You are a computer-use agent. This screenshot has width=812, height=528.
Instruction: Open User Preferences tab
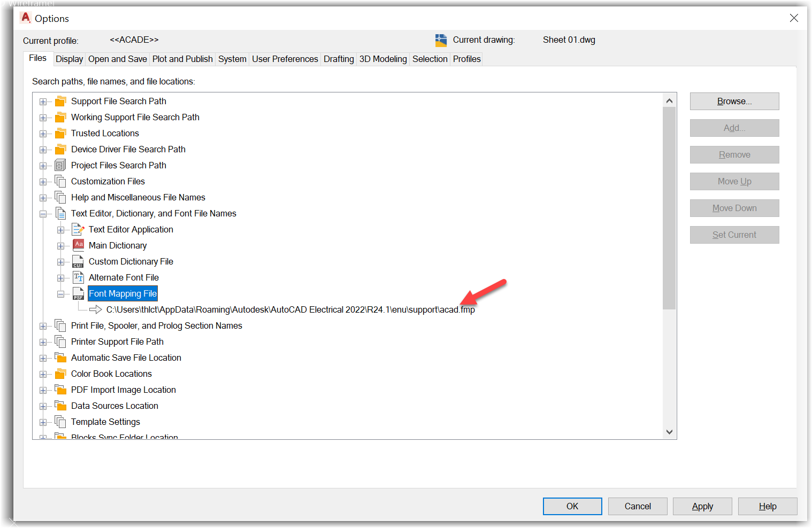coord(285,59)
